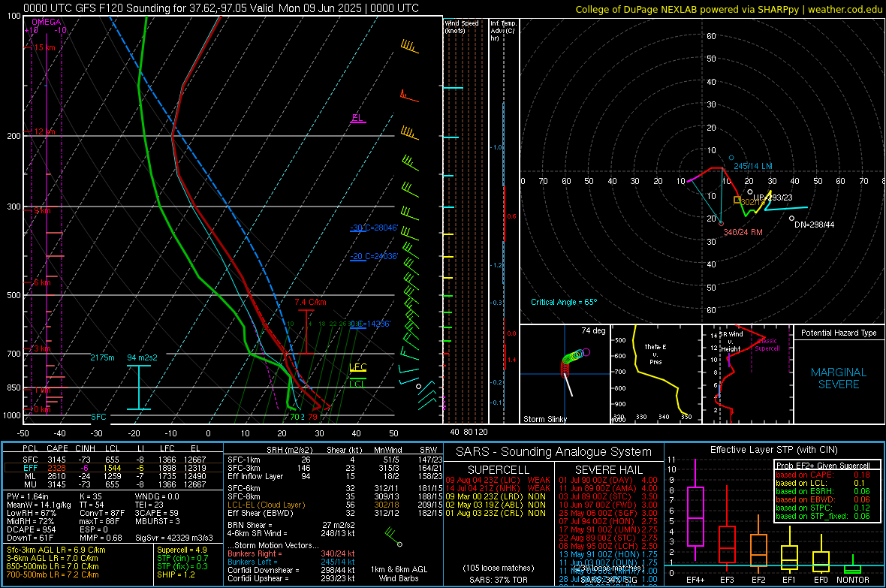Click the Inf. Temp. Adv. panel header
The image size is (886, 588).
(503, 31)
